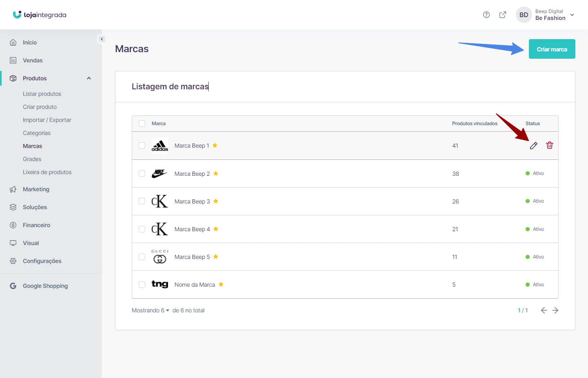The image size is (588, 378).
Task: Open the Mostrando 6 page-size dropdown
Action: click(150, 310)
